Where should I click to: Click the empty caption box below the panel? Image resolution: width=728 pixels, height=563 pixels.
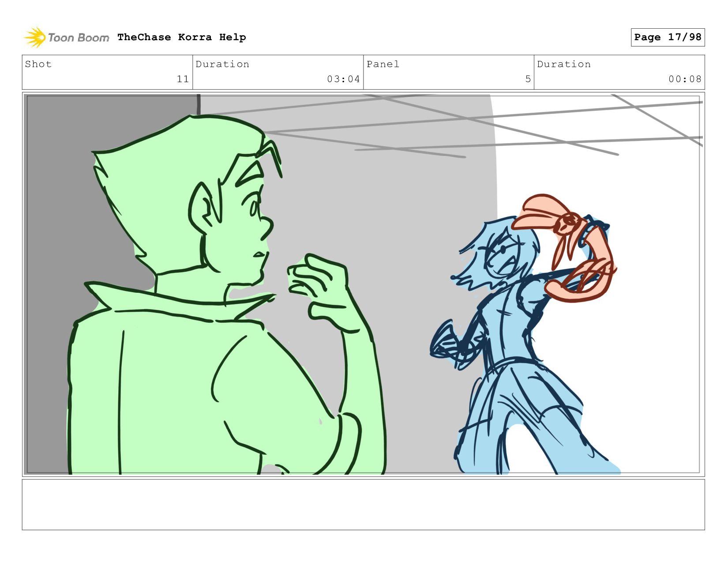click(x=363, y=504)
